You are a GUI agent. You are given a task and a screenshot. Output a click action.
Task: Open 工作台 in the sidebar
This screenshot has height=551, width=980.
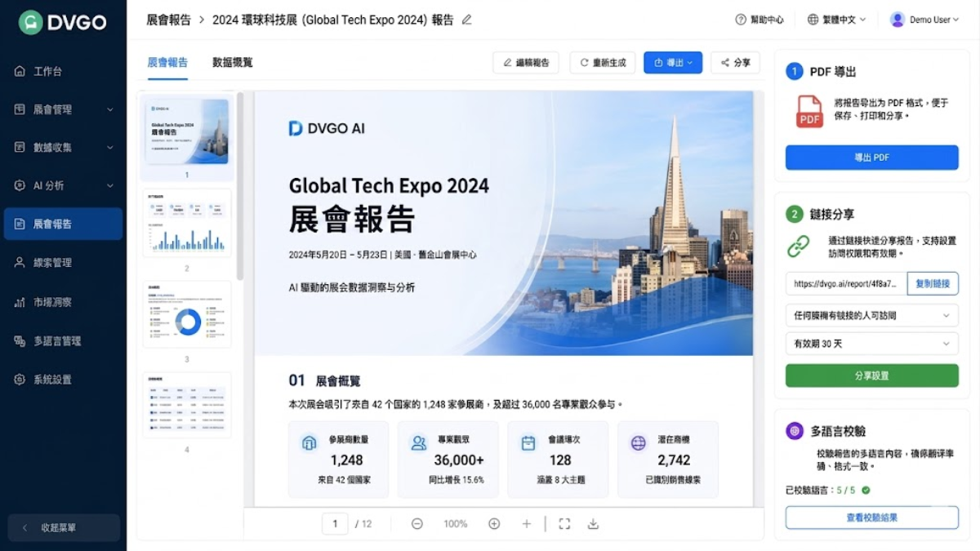pyautogui.click(x=63, y=71)
